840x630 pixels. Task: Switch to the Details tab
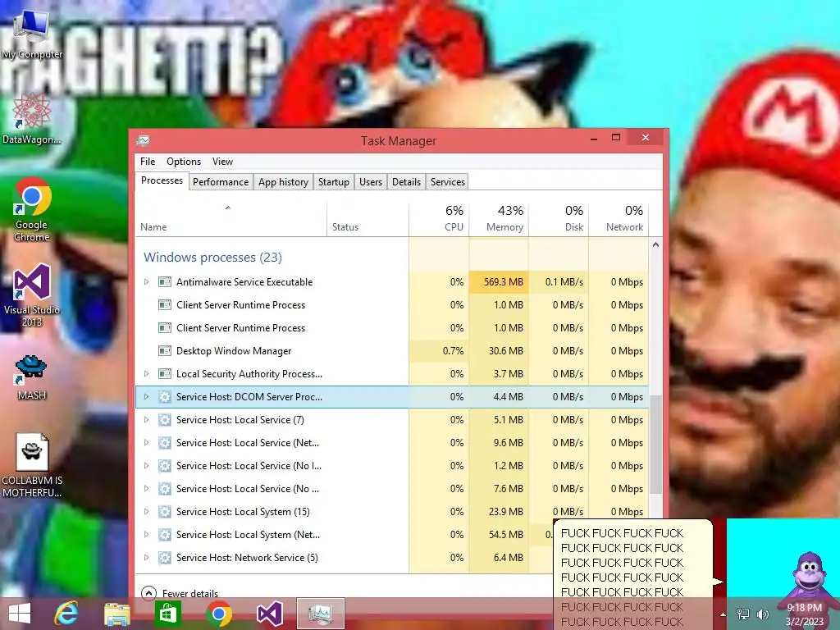coord(406,182)
